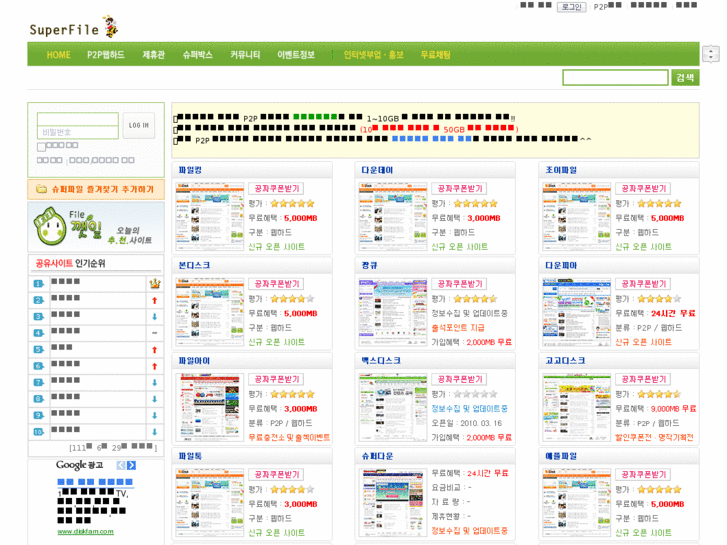Click blue down arrow on rank 9

coord(155,416)
